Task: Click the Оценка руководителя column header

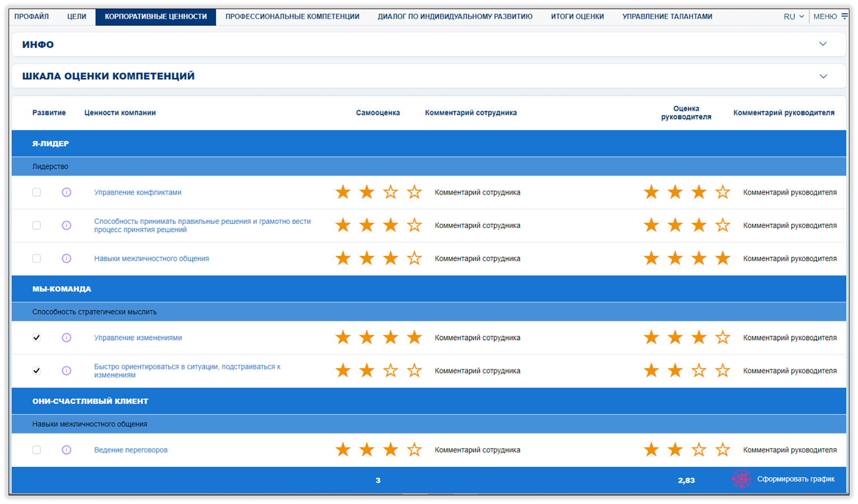Action: (686, 113)
